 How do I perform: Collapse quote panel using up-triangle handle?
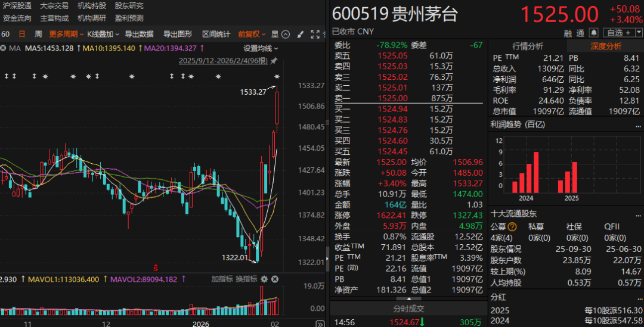(x=408, y=298)
